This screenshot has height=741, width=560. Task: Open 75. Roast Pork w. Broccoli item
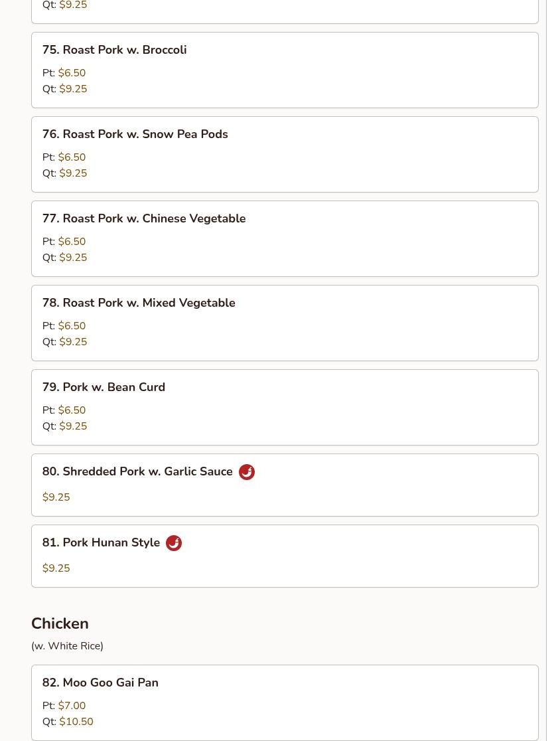click(x=285, y=70)
